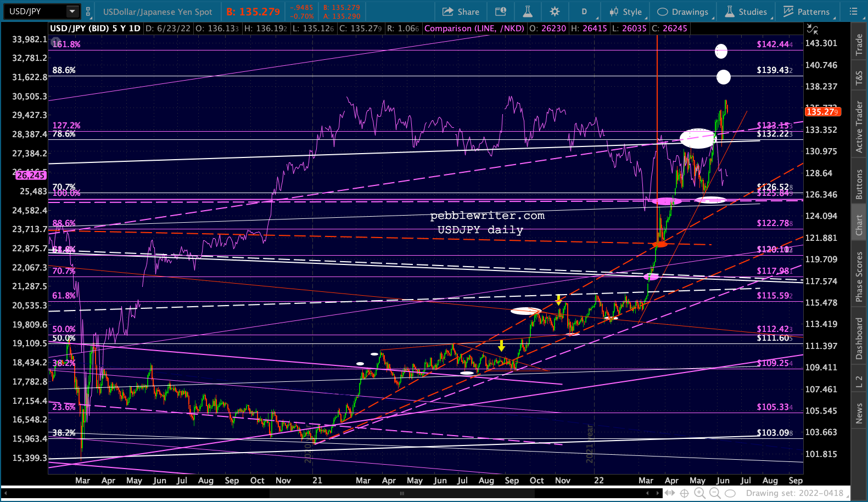The width and height of the screenshot is (868, 502).
Task: Open the flask tools icon in toolbar
Action: 527,12
